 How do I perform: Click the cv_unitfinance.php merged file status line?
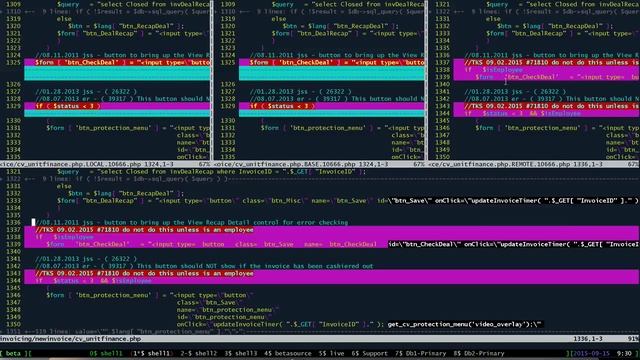320,339
